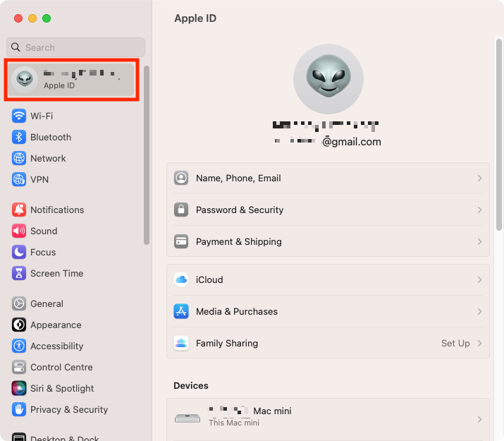Click the "This Mac mini" subtitle
504x441 pixels.
234,423
